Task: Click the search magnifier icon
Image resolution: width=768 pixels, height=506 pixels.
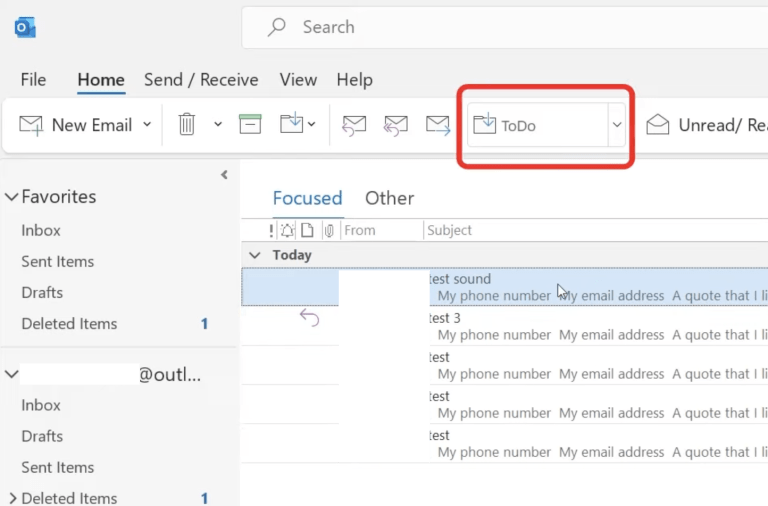Action: [276, 27]
